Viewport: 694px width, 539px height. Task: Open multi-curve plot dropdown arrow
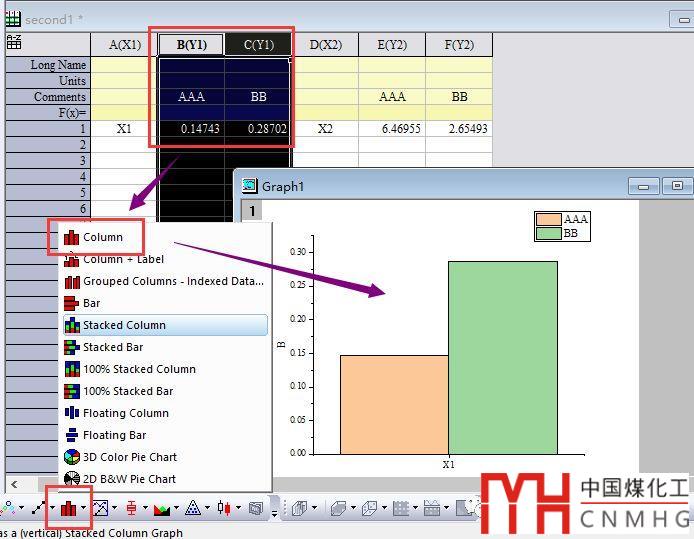[x=115, y=508]
